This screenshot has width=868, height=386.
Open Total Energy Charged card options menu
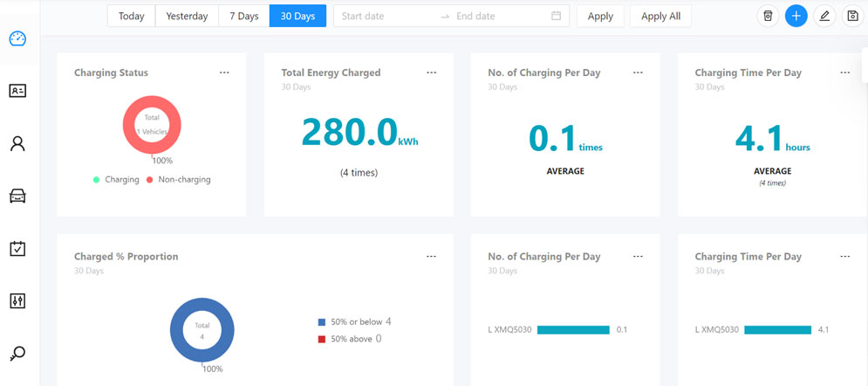click(x=431, y=72)
